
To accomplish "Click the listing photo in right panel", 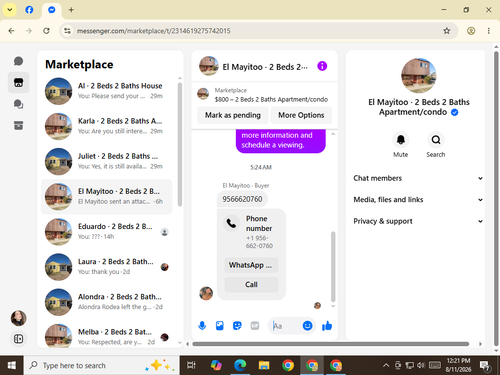I will 419,76.
